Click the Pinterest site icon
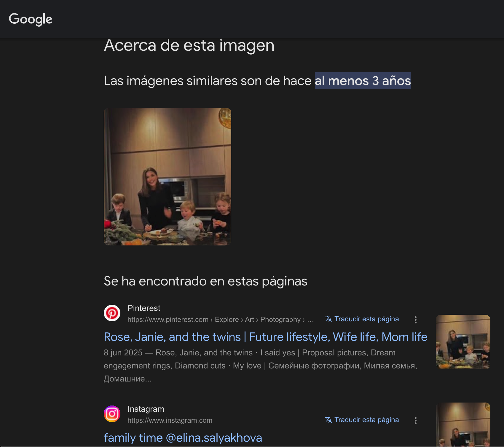This screenshot has height=447, width=504. [112, 313]
